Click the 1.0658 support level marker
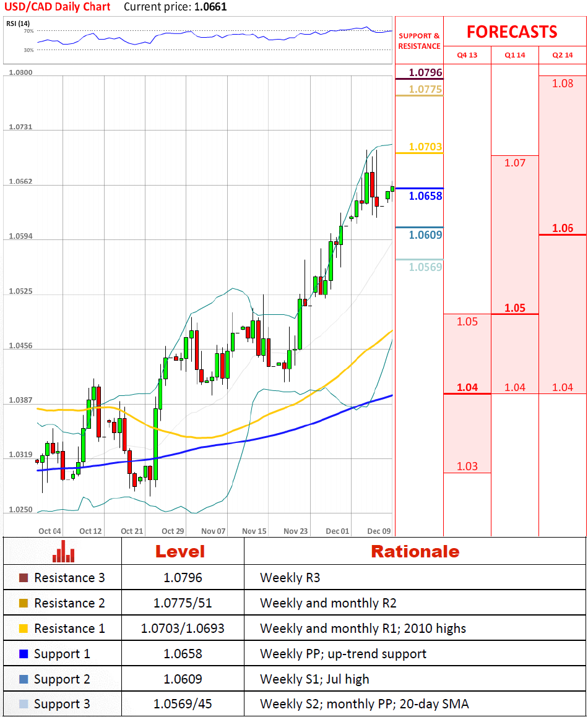The image size is (588, 717). (426, 195)
